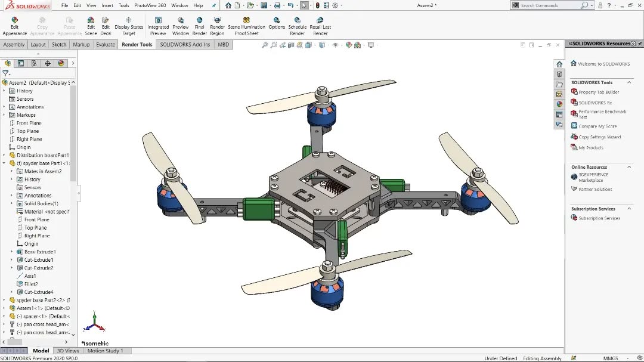
Task: Click the Edit Scene icon
Action: [91, 26]
